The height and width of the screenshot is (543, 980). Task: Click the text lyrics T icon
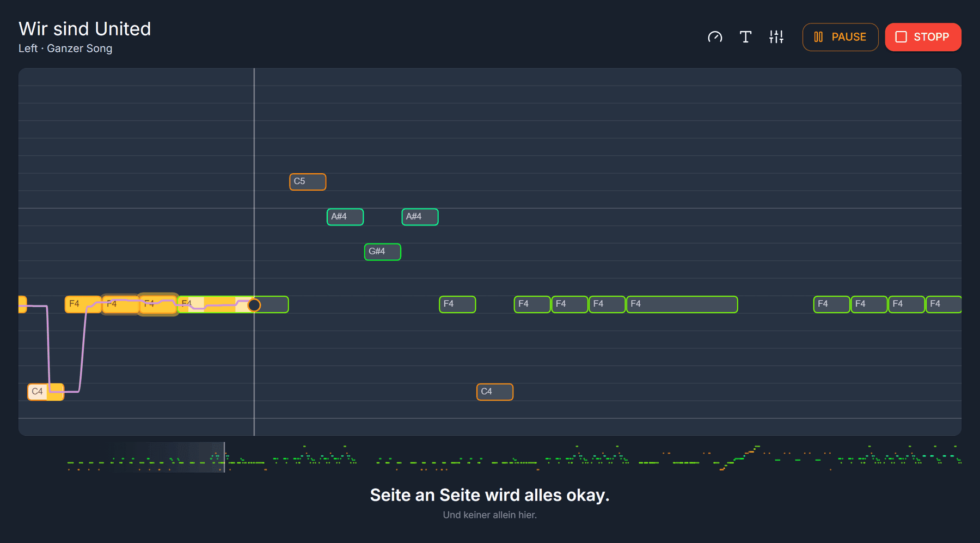[745, 37]
